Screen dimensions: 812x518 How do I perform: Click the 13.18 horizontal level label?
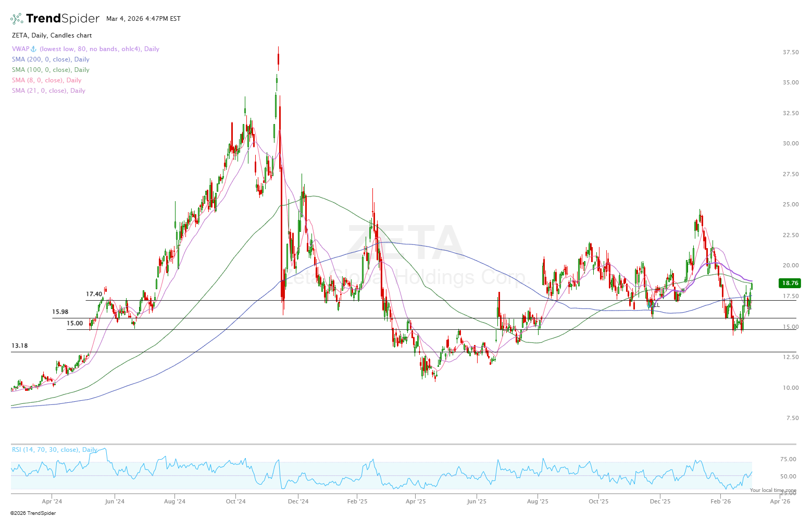point(19,346)
